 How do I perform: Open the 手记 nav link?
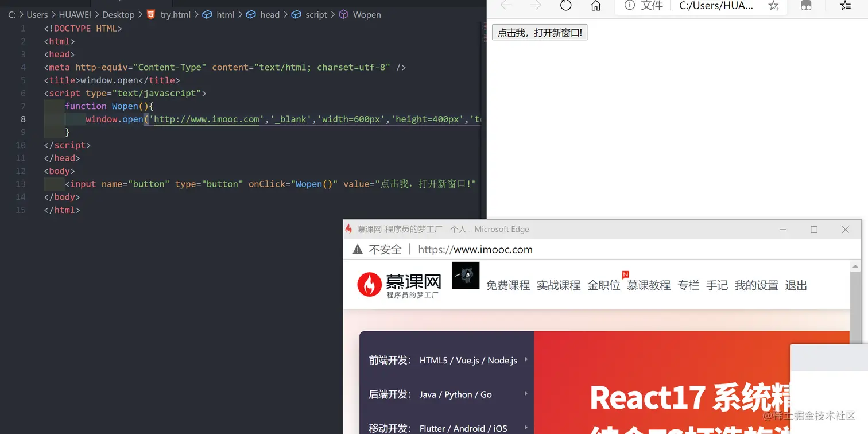point(717,285)
